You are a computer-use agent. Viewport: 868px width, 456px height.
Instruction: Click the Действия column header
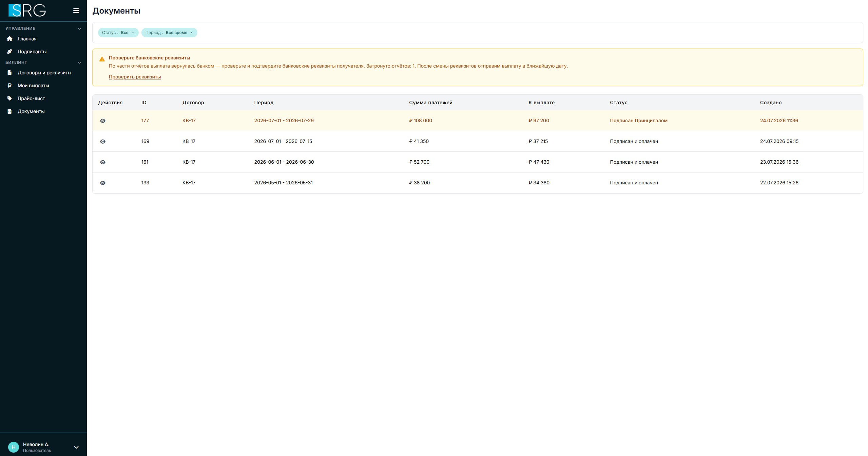pyautogui.click(x=110, y=103)
